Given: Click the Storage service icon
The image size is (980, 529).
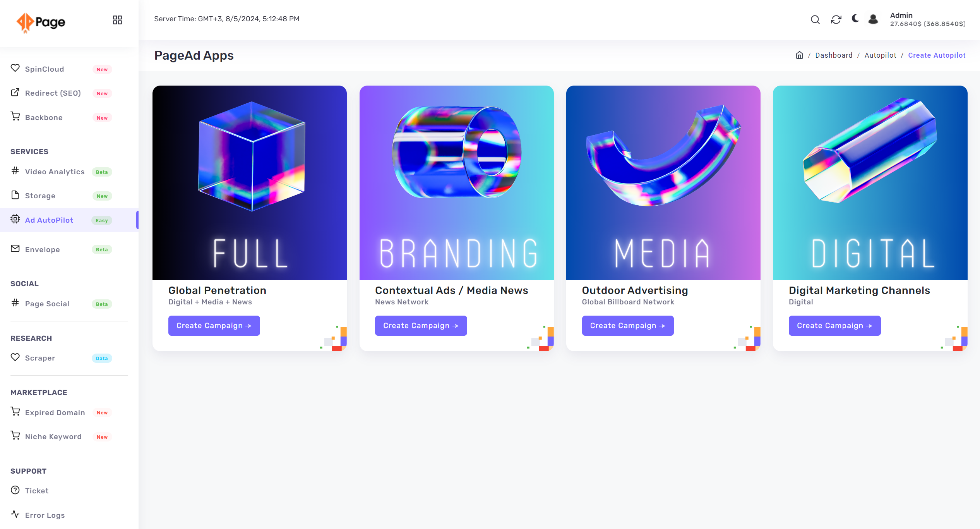Looking at the screenshot, I should 15,195.
